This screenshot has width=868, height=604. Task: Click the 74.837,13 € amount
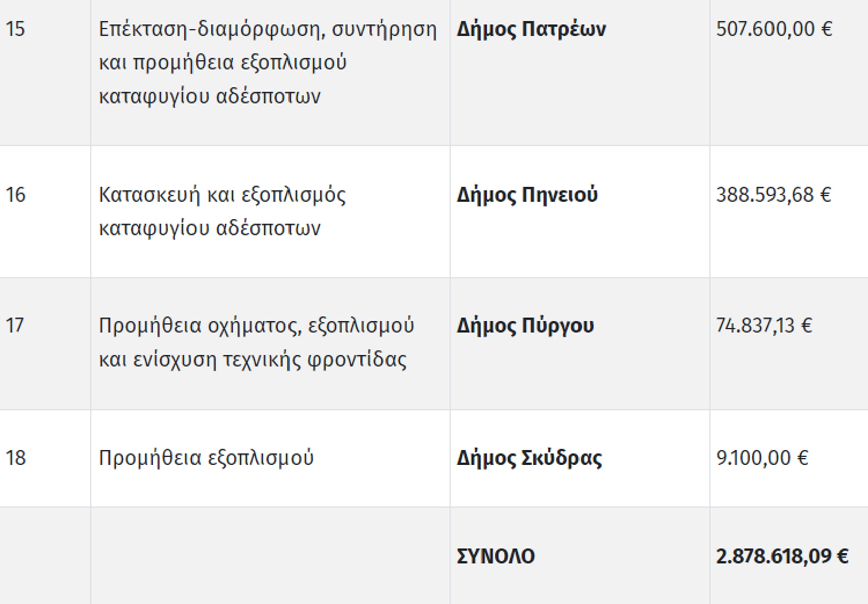764,326
